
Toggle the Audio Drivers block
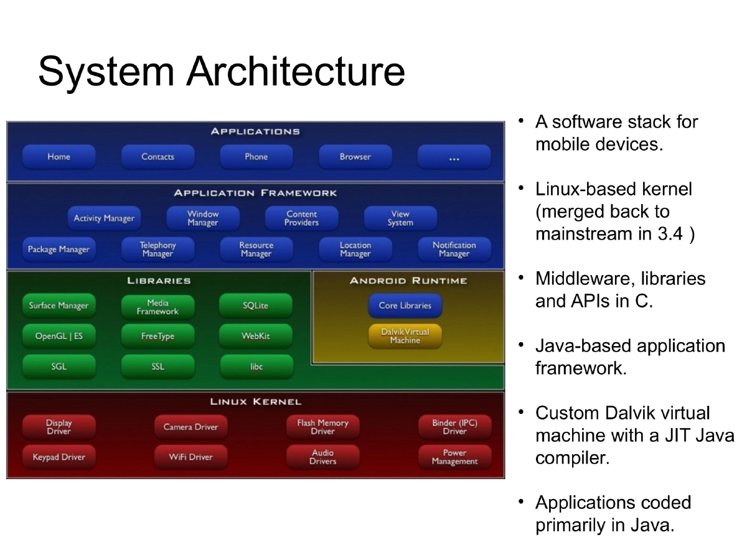pos(322,457)
